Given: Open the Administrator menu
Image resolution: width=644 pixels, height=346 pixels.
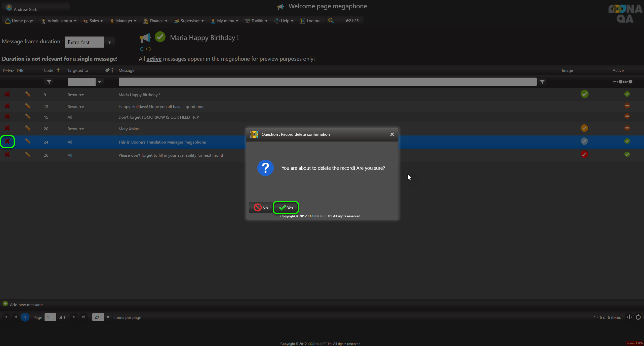Looking at the screenshot, I should coord(59,21).
